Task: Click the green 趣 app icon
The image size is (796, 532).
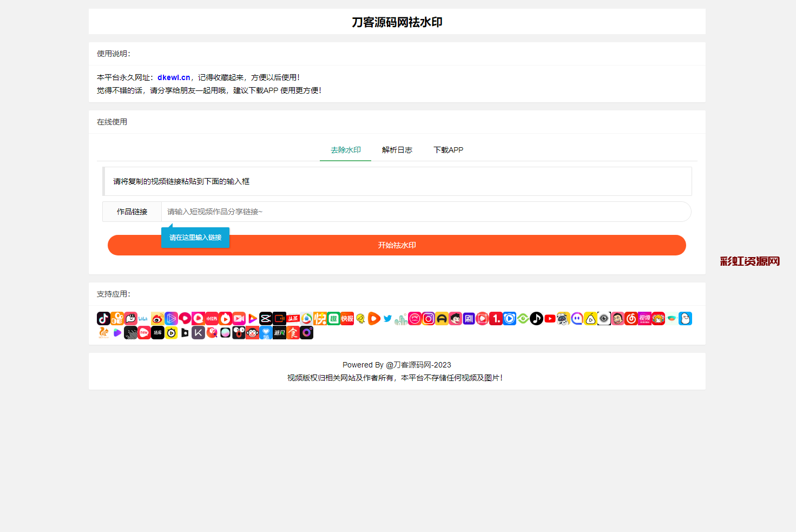Action: 333,319
